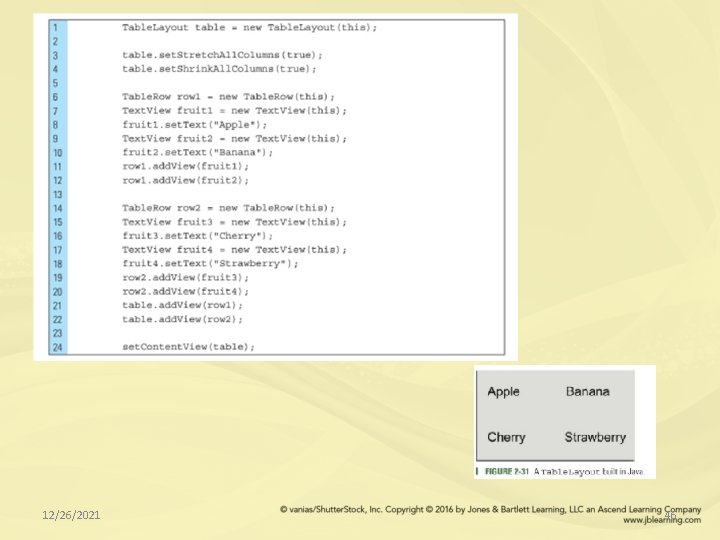Click the code line 'TableLayout table = new TableLayout(this);'
Image resolution: width=720 pixels, height=540 pixels.
(x=249, y=28)
